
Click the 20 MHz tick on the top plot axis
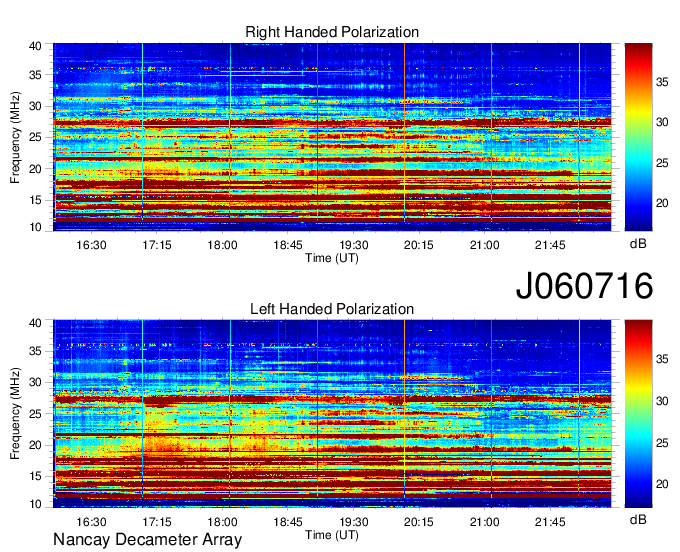[35, 169]
